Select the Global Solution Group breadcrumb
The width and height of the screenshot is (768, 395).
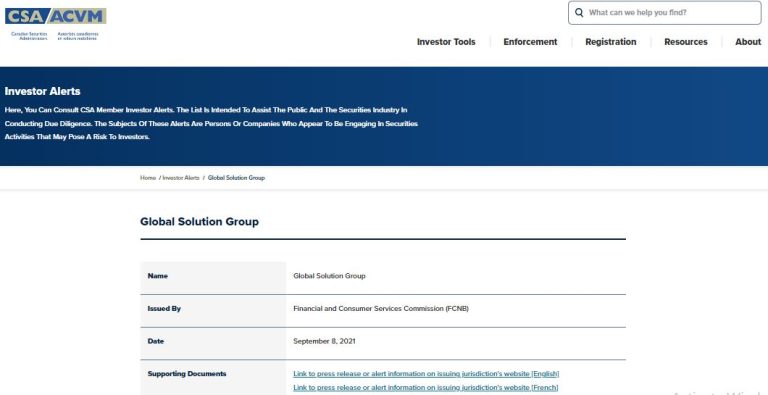point(236,178)
